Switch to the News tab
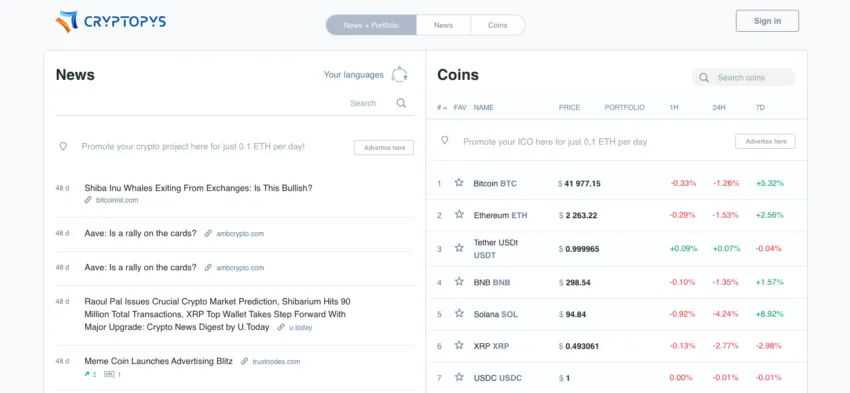 tap(443, 25)
